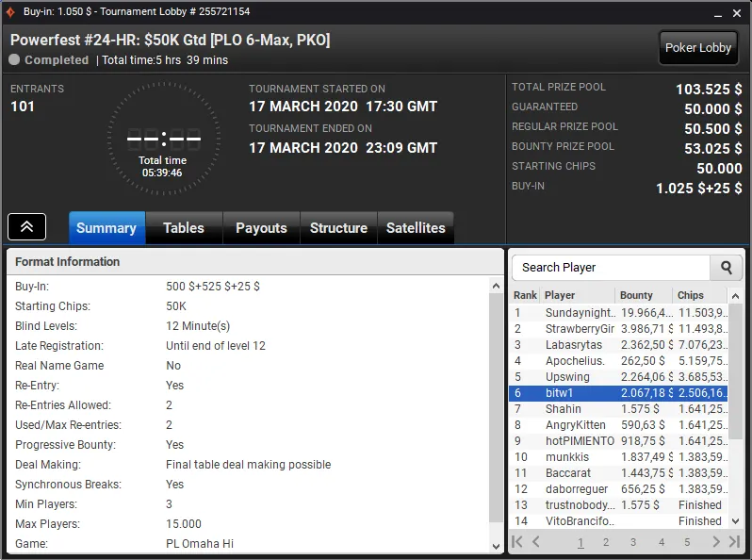Open the Satellites tab

pyautogui.click(x=416, y=228)
